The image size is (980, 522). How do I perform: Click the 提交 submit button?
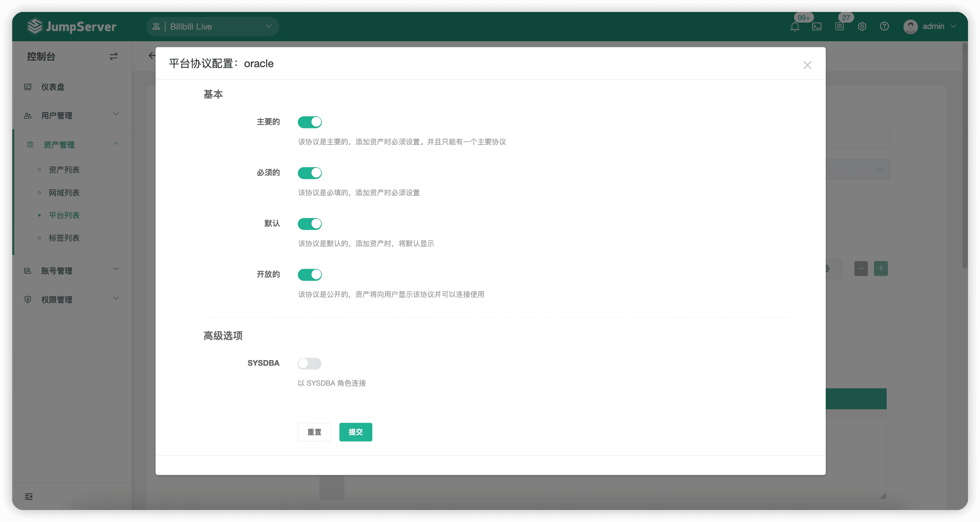click(x=355, y=432)
